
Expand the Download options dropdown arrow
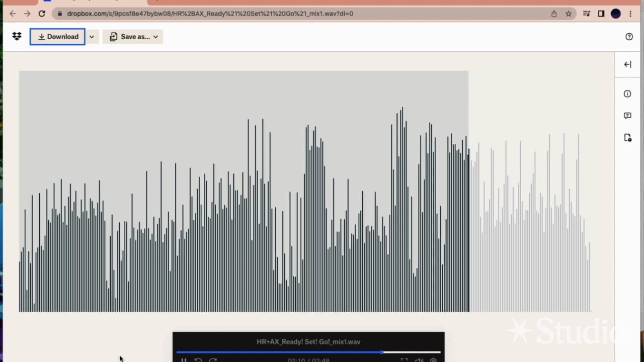click(x=92, y=37)
